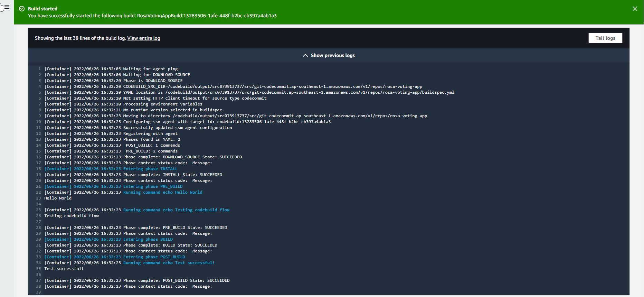Open the View entire log link

[x=143, y=38]
